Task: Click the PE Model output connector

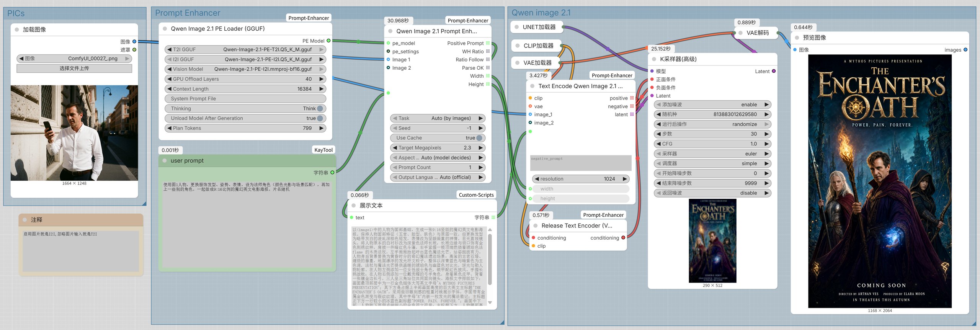Action: [x=328, y=41]
